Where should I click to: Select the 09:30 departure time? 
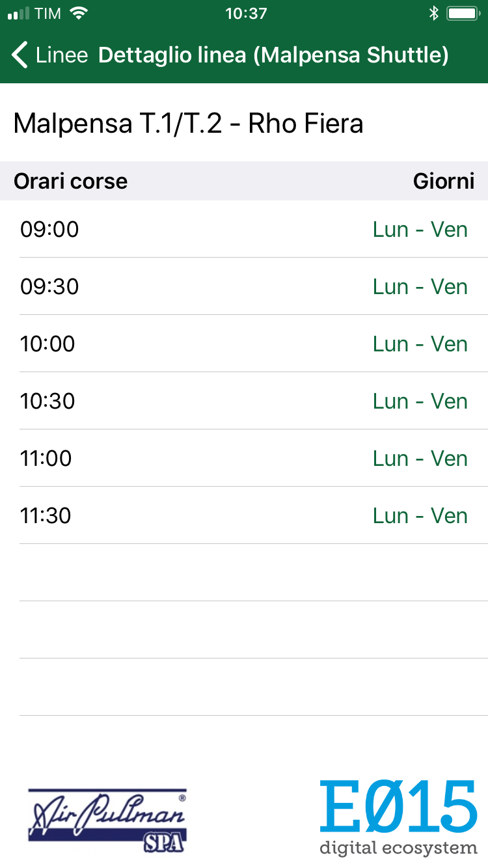49,286
